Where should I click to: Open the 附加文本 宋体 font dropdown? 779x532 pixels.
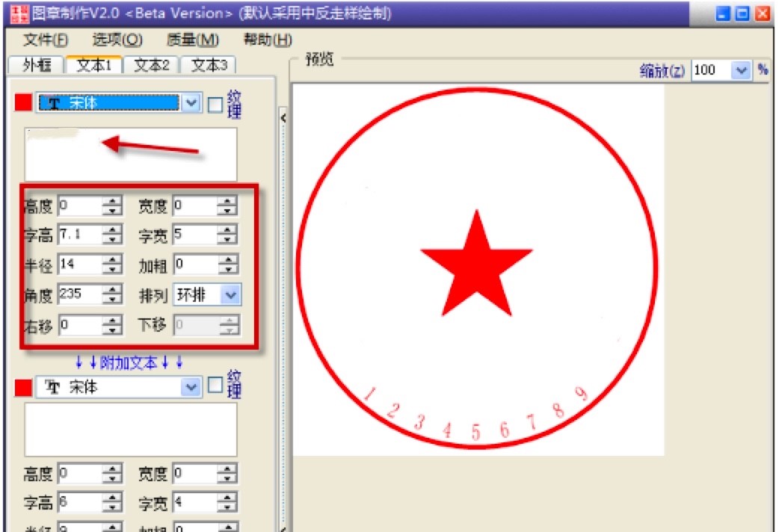click(191, 387)
